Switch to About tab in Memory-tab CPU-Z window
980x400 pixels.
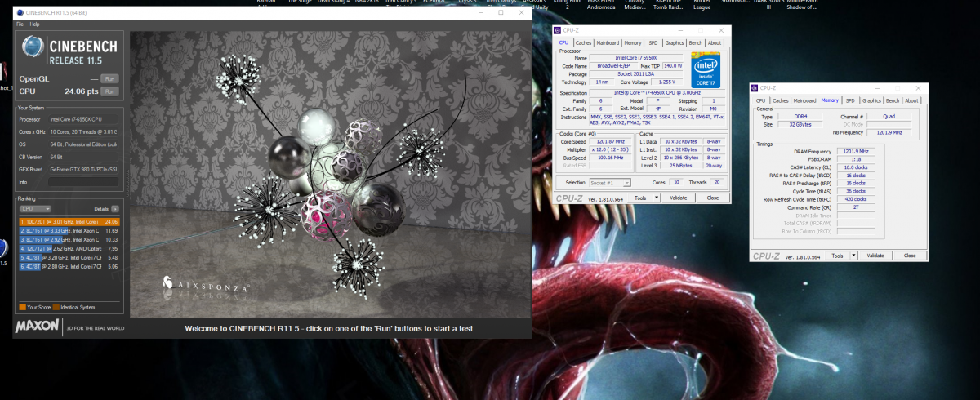[912, 100]
